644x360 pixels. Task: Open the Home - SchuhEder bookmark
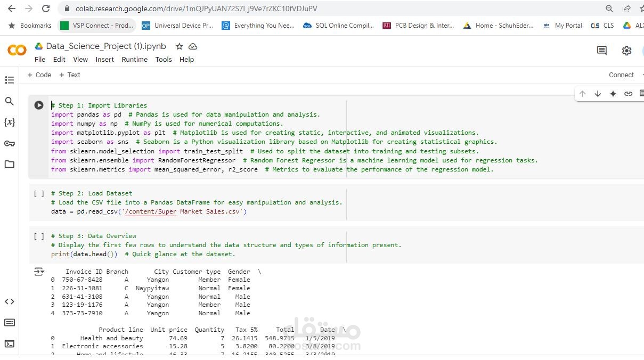pyautogui.click(x=499, y=25)
